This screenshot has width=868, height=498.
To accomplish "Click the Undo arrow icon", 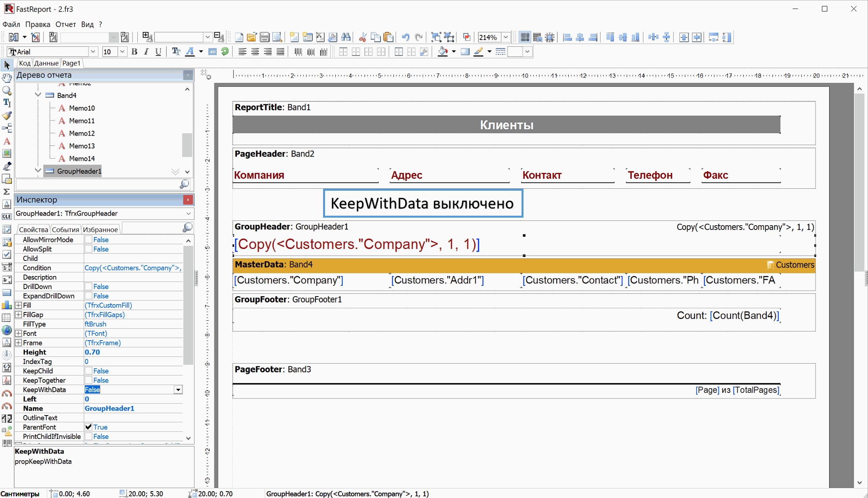I will tap(405, 37).
